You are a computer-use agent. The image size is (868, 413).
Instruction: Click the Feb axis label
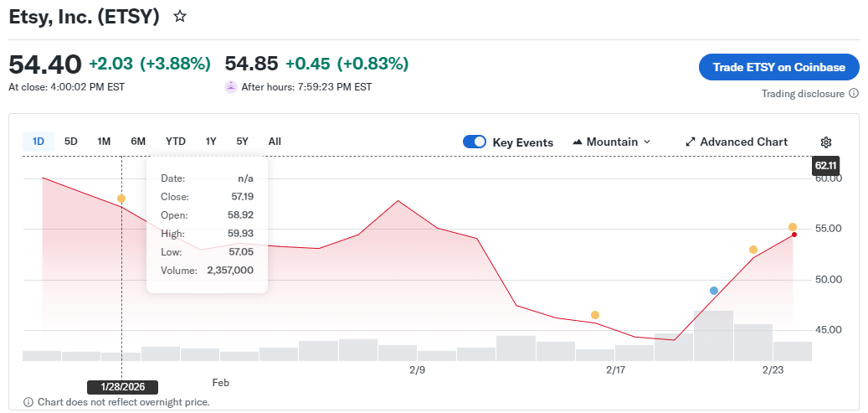point(220,383)
